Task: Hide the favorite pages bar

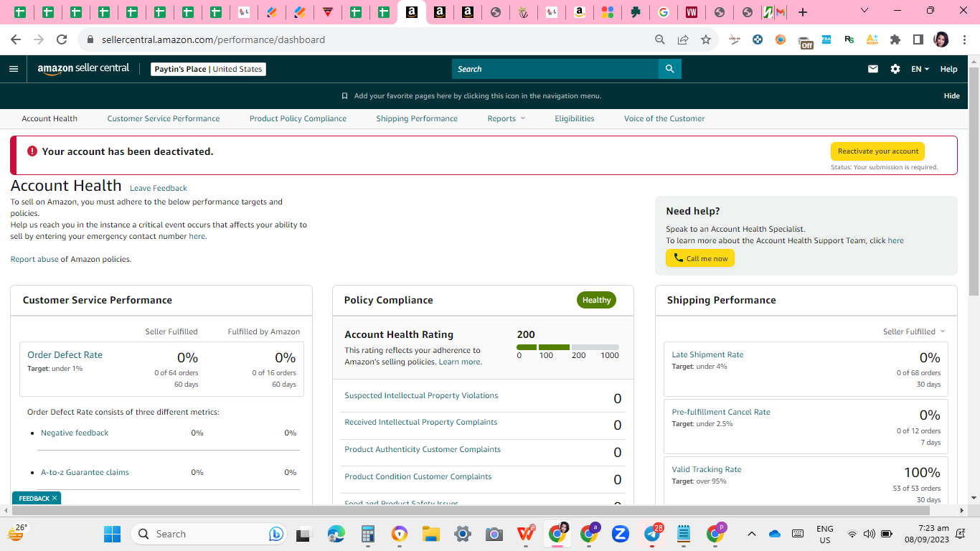Action: click(952, 96)
